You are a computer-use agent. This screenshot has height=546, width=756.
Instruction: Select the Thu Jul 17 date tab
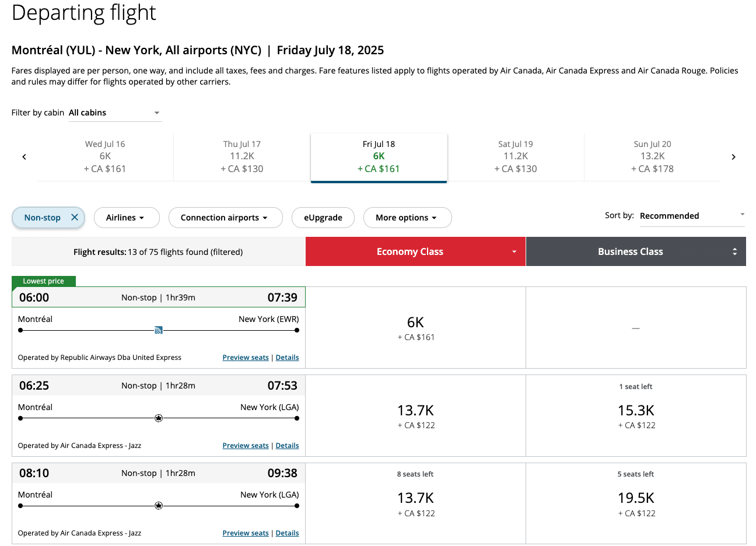pyautogui.click(x=242, y=157)
